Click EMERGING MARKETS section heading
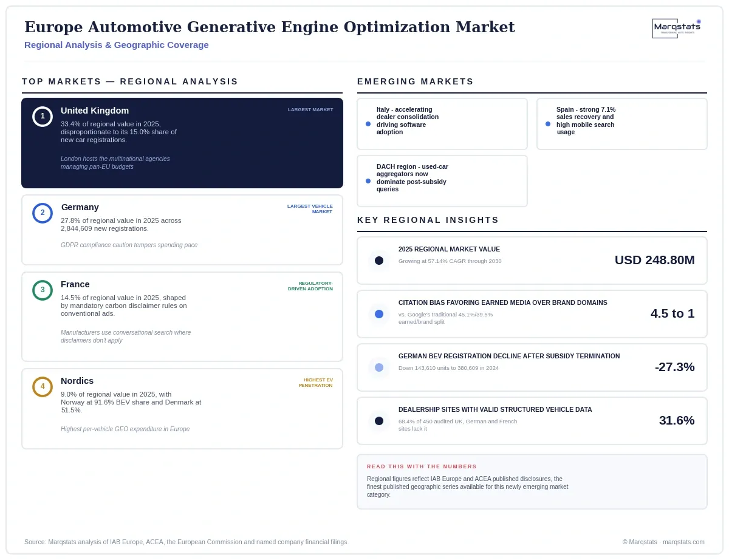 click(416, 81)
